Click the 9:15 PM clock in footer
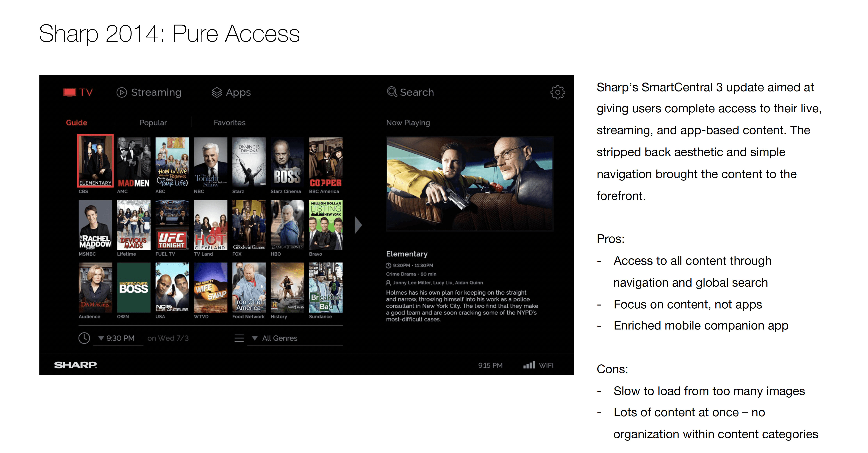868x453 pixels. [x=490, y=365]
